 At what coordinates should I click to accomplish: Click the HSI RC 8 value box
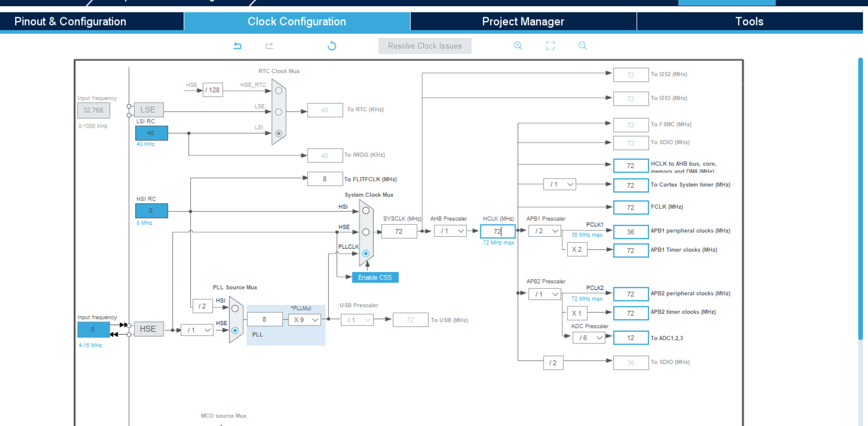point(152,211)
